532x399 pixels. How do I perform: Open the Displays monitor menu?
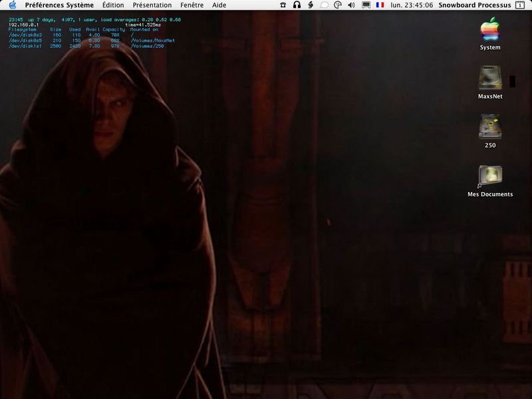pos(366,5)
